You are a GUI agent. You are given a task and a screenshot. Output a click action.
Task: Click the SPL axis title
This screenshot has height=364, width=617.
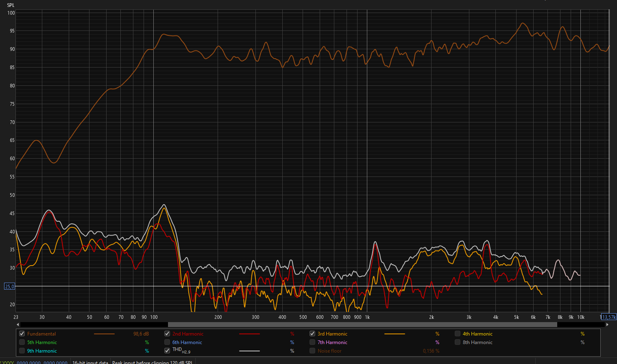click(x=11, y=5)
